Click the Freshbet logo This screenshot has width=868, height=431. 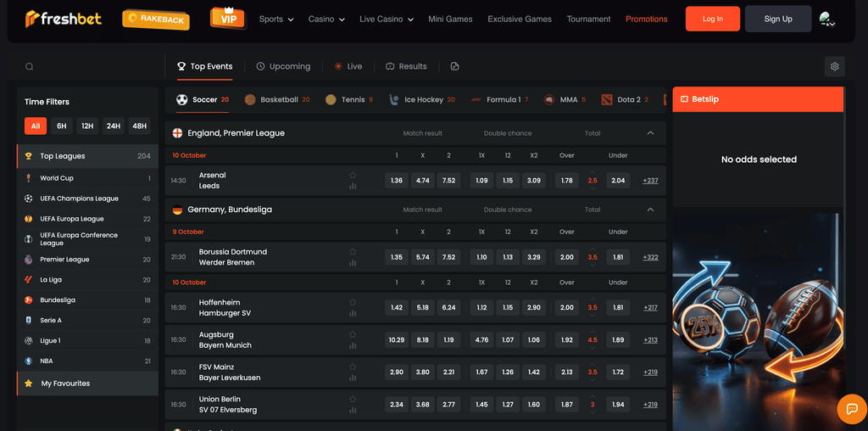[x=64, y=19]
